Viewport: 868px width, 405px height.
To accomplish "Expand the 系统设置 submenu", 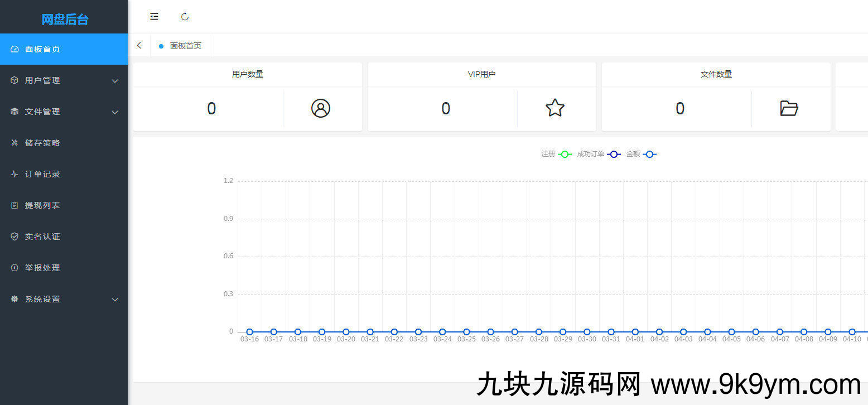I will pyautogui.click(x=115, y=300).
